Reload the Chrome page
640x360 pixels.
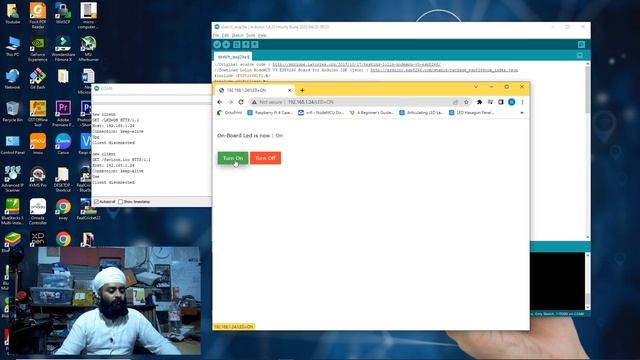241,102
